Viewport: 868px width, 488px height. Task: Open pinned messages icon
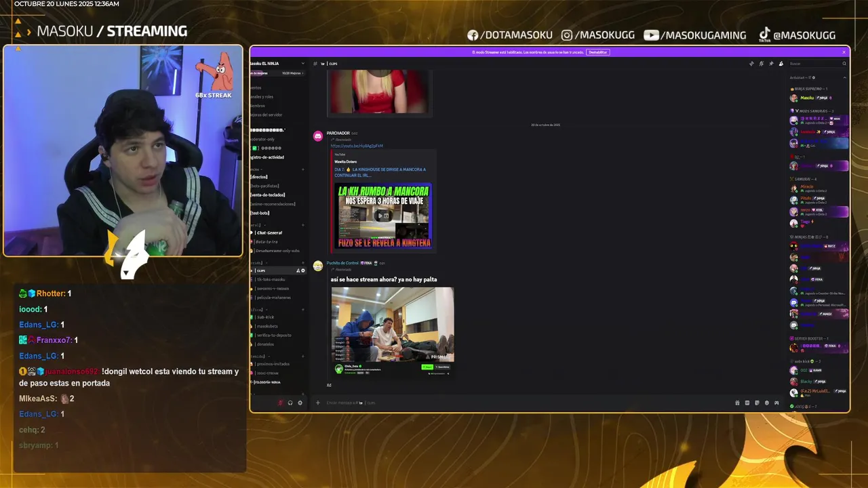[x=771, y=64]
